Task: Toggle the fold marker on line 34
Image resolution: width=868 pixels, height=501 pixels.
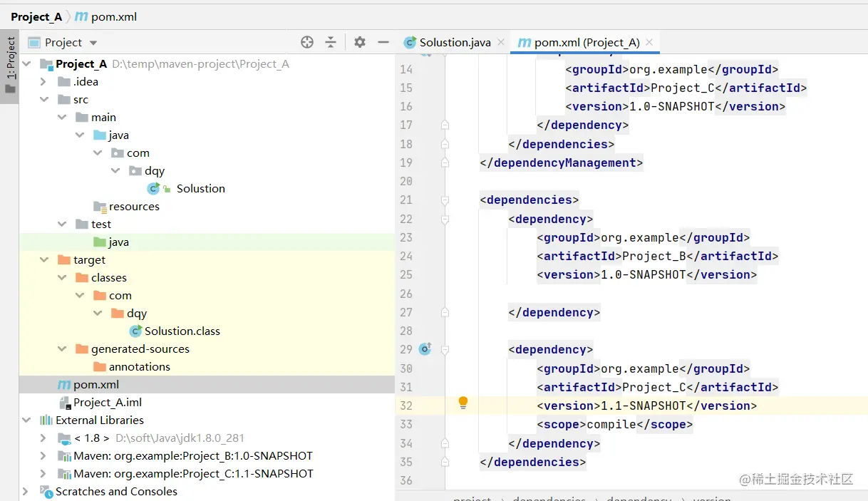Action: coord(445,443)
